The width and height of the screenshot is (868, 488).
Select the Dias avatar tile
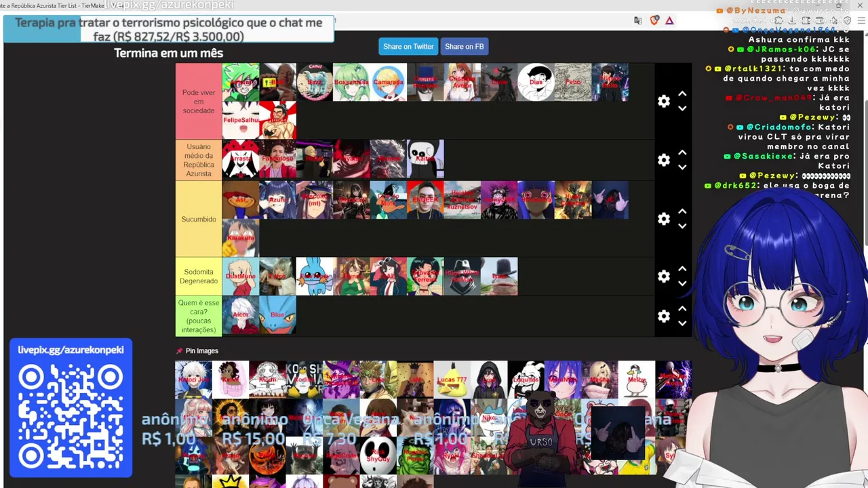tap(536, 82)
